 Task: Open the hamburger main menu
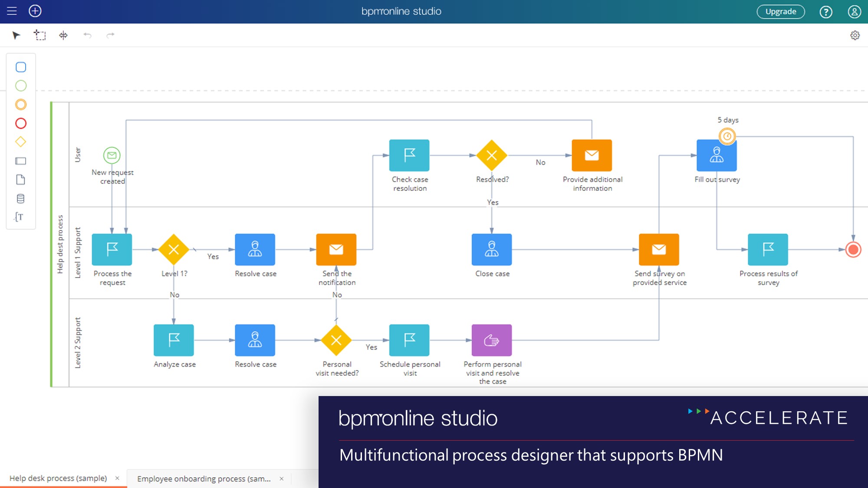tap(12, 11)
